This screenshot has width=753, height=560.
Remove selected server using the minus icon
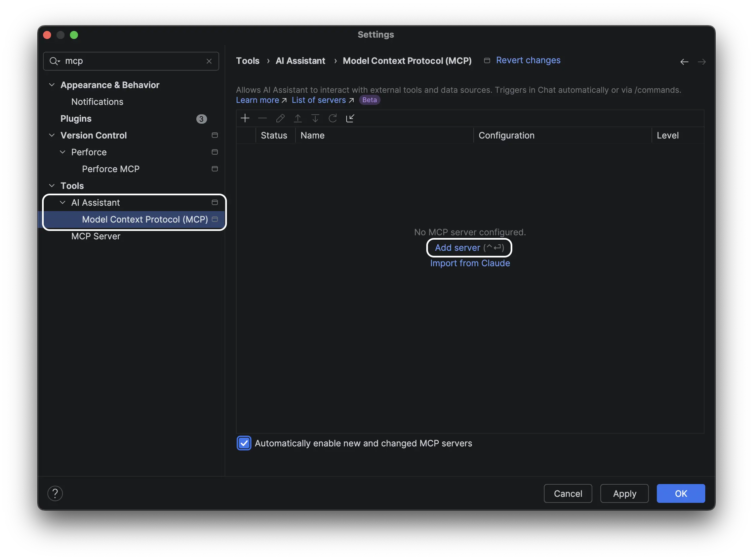263,118
